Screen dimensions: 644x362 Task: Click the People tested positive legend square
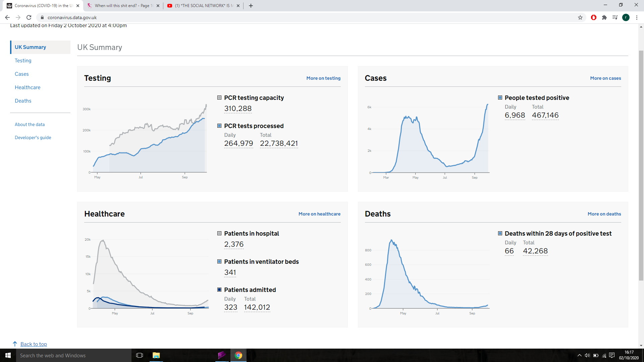pyautogui.click(x=500, y=98)
